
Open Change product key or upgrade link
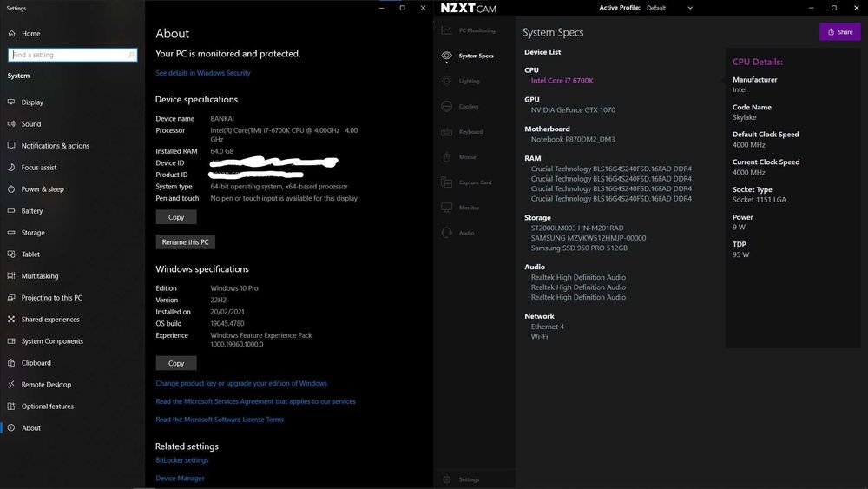coord(241,383)
